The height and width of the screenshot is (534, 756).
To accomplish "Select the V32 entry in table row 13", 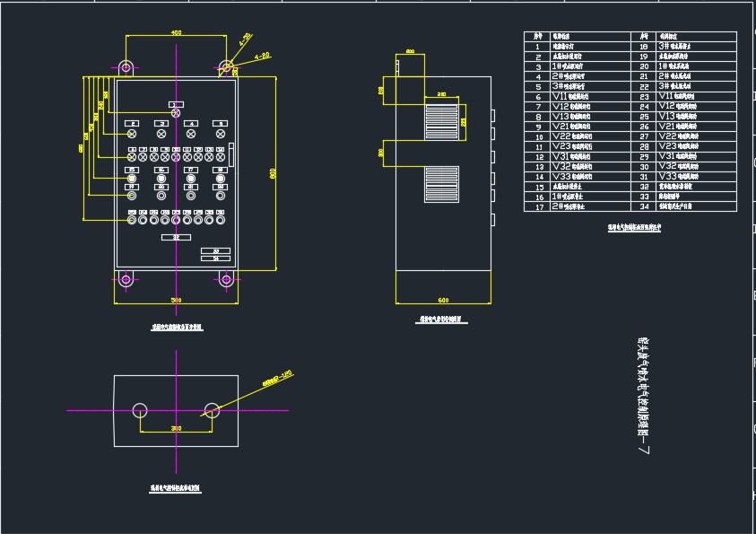I will [x=572, y=166].
